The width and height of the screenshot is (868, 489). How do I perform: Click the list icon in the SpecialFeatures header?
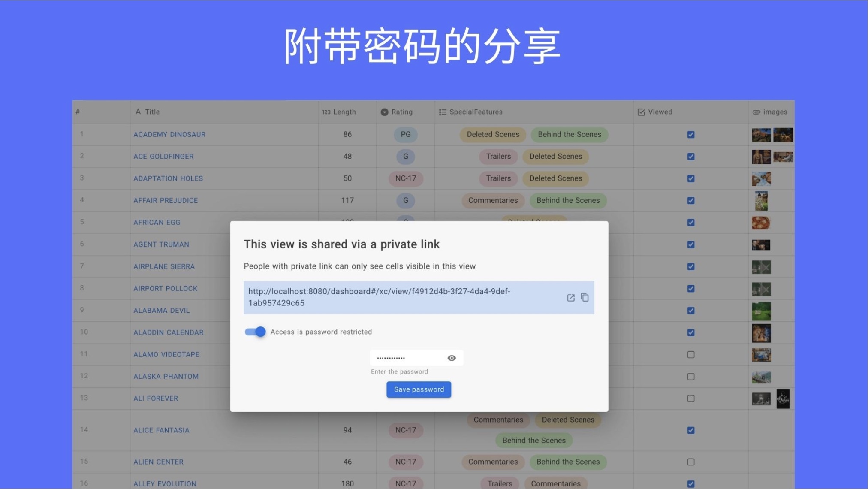442,112
